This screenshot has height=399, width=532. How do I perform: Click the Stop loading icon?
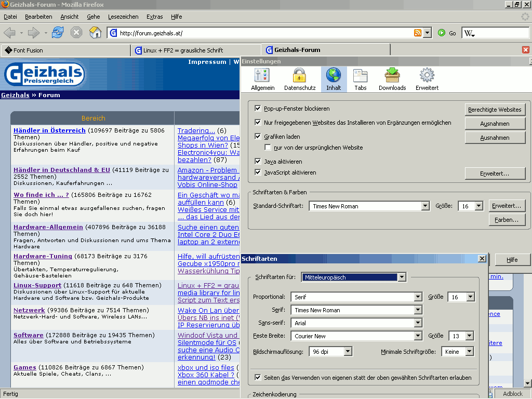(x=76, y=33)
